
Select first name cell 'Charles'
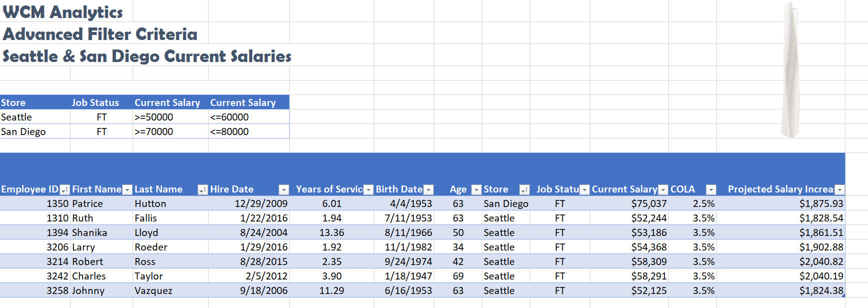coord(102,276)
